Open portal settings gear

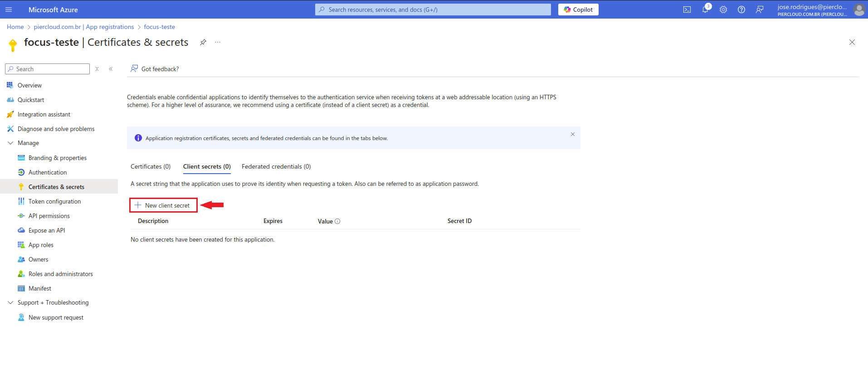point(723,10)
